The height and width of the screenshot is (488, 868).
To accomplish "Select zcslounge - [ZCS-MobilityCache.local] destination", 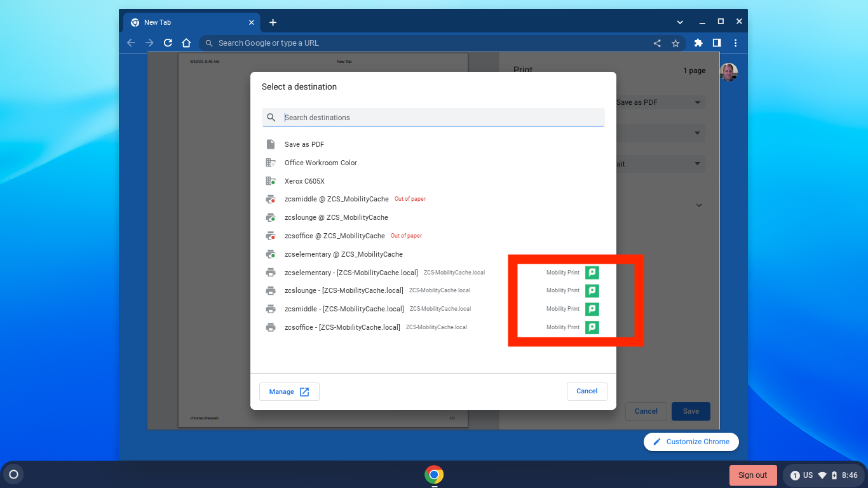I will coord(433,290).
